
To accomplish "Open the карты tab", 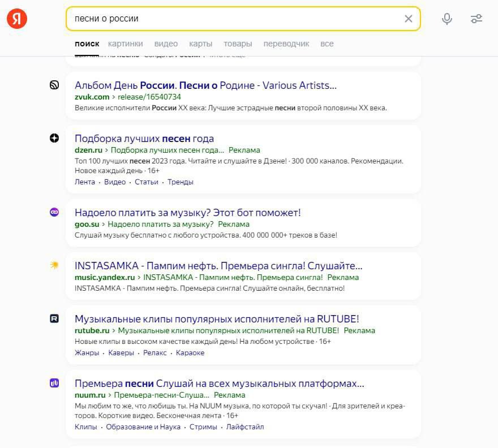I will coord(200,44).
